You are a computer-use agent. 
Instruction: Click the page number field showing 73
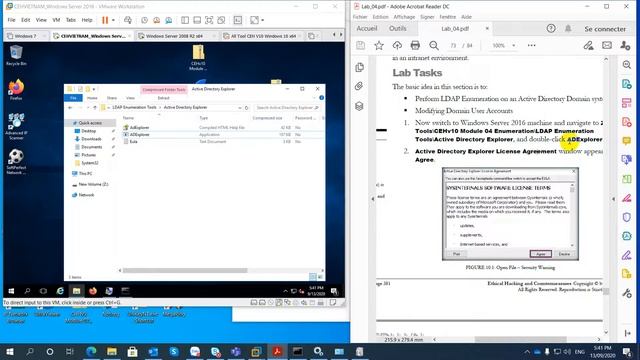click(453, 46)
